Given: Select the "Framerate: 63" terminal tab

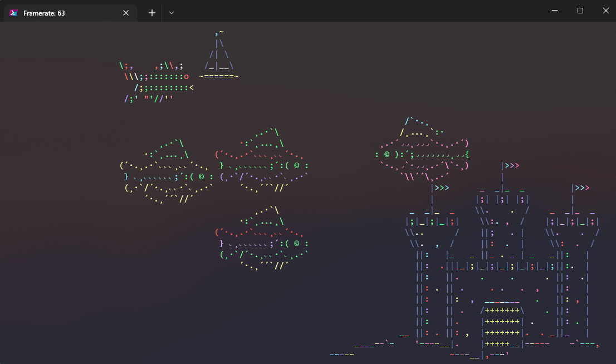Looking at the screenshot, I should [x=71, y=13].
